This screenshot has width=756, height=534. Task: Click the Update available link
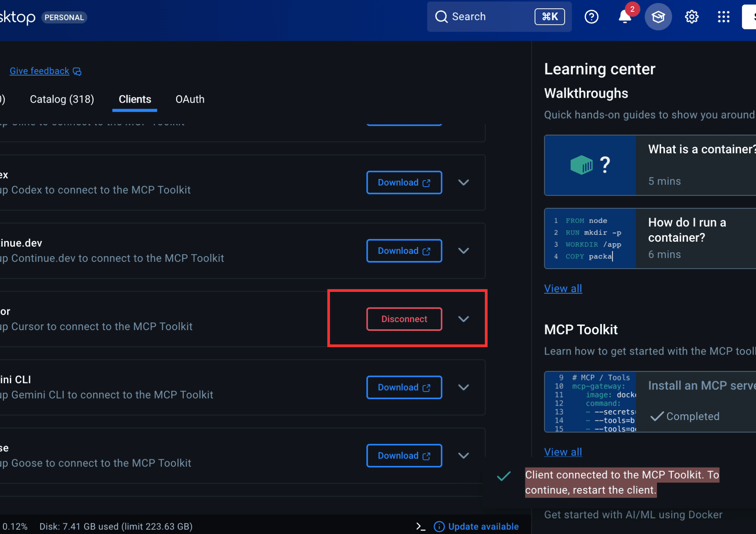(483, 526)
